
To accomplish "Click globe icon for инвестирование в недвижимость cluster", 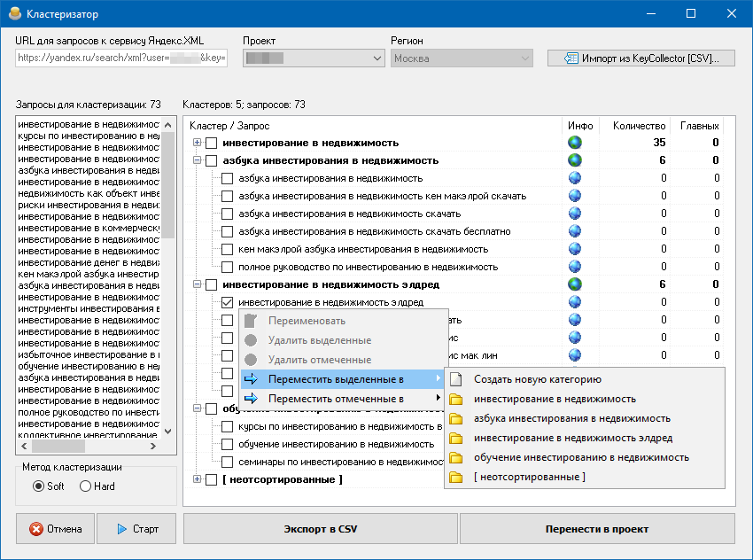I will coord(574,143).
